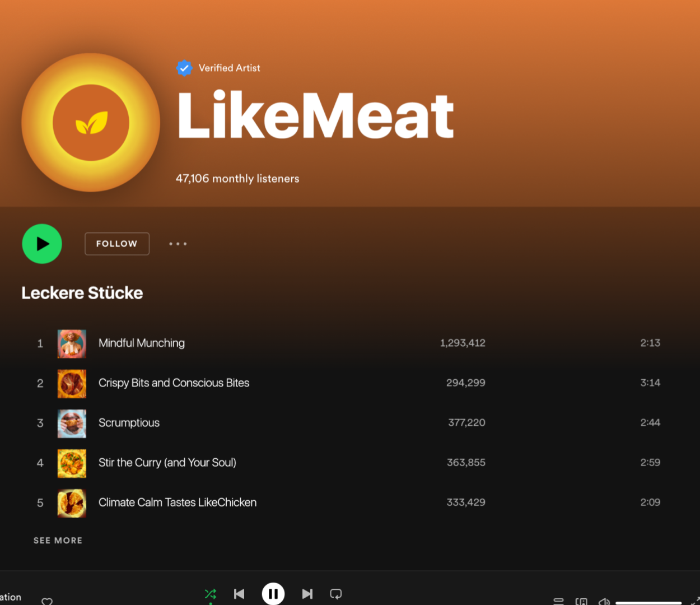Screen dimensions: 700x605
Task: Click the Verified Artist blue checkmark badge
Action: [x=184, y=68]
